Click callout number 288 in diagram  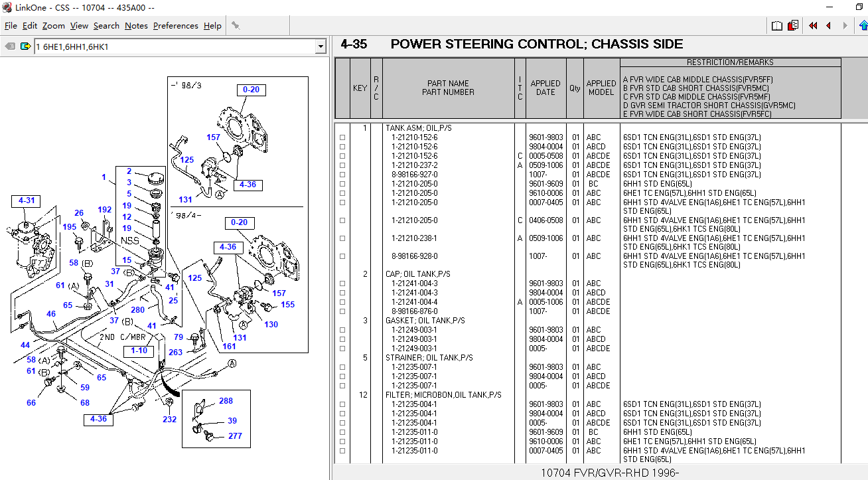point(226,401)
